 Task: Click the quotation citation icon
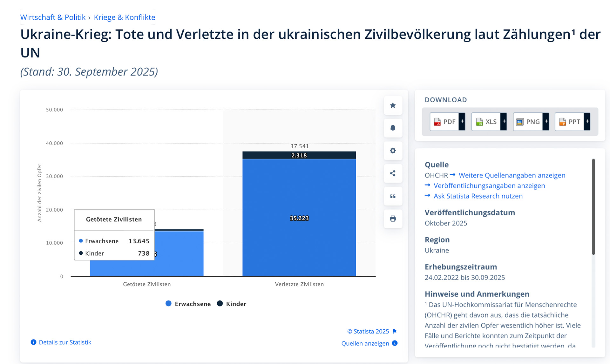(x=393, y=196)
